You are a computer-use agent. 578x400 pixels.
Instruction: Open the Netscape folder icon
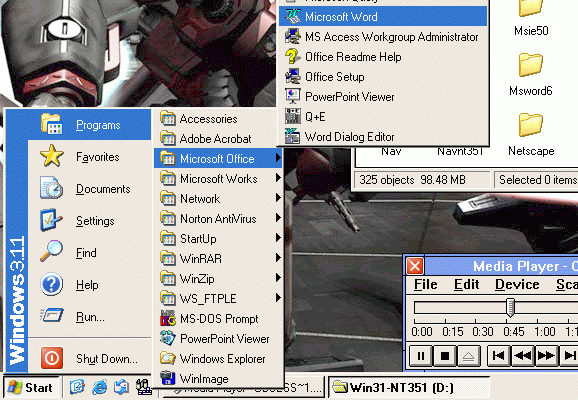(x=531, y=125)
